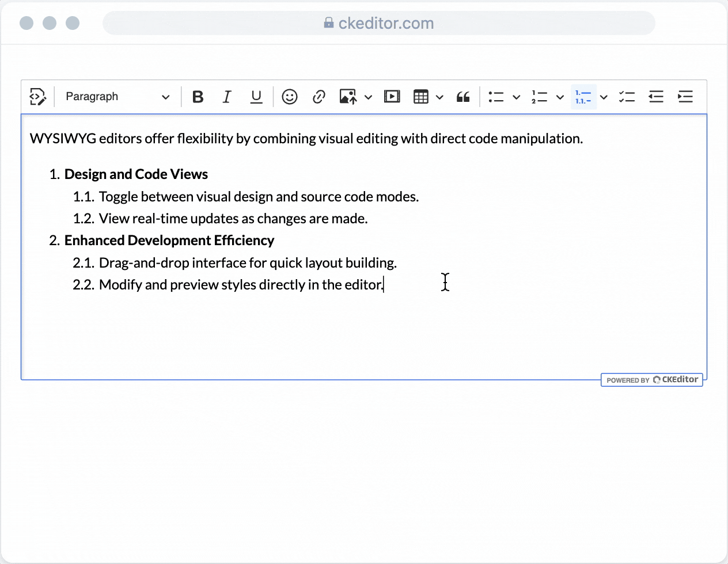Toggle underline formatting
The width and height of the screenshot is (728, 564).
click(x=256, y=97)
